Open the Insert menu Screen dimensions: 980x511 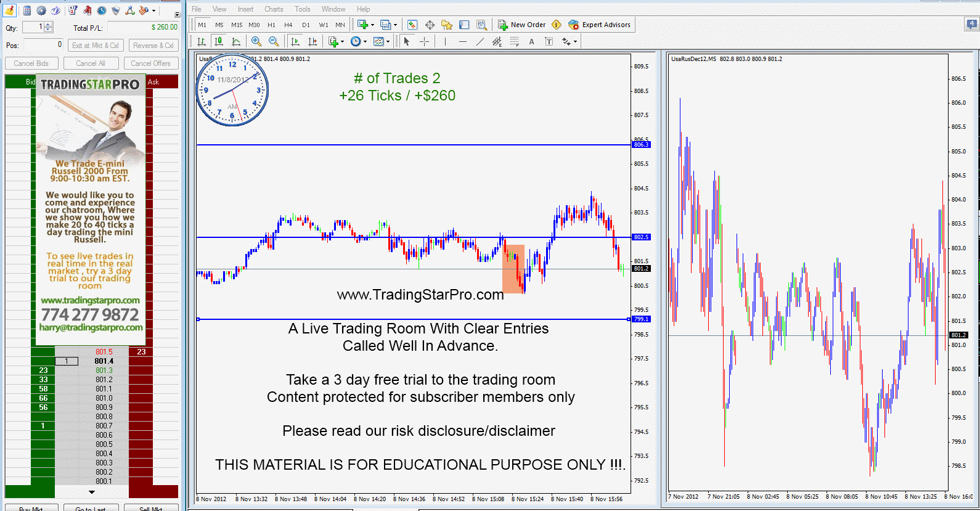pyautogui.click(x=245, y=9)
